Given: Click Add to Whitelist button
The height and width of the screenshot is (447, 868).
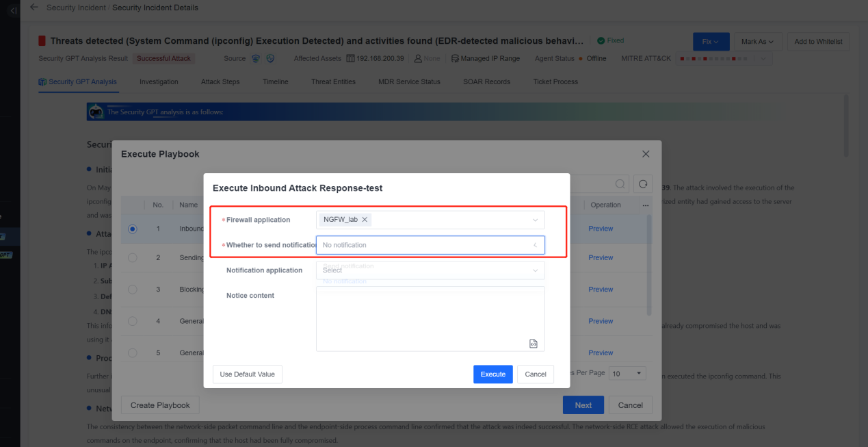Looking at the screenshot, I should pos(818,42).
